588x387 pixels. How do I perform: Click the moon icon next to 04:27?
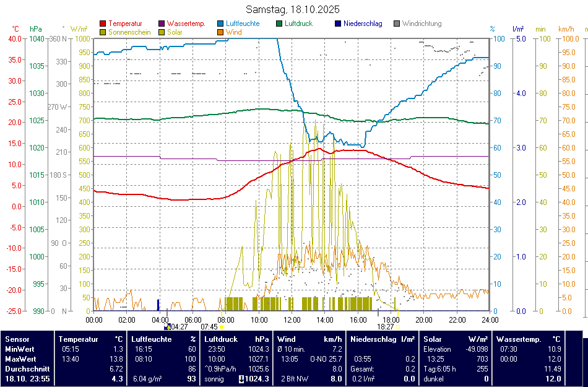[x=166, y=326]
